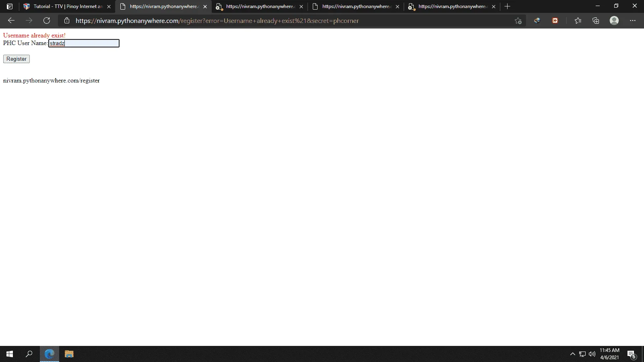Switch to fifth tab nivram.pythonanywhere
Image resolution: width=644 pixels, height=362 pixels.
(x=452, y=6)
